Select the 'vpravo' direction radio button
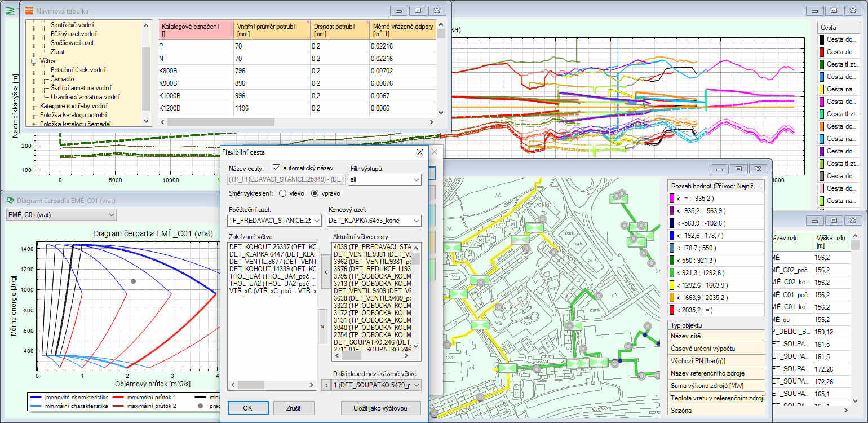This screenshot has width=868, height=423. [x=315, y=193]
